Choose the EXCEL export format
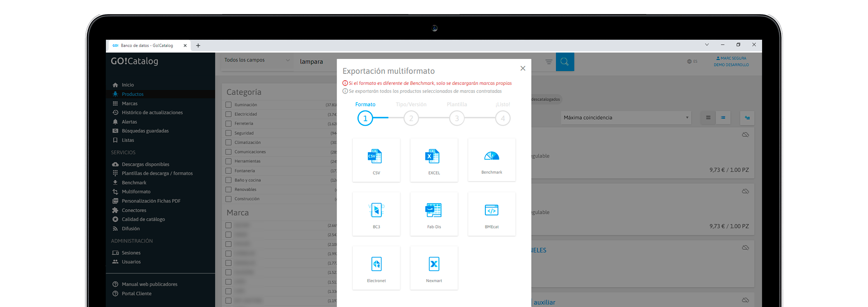Viewport: 868px width, 307px height. (x=434, y=160)
